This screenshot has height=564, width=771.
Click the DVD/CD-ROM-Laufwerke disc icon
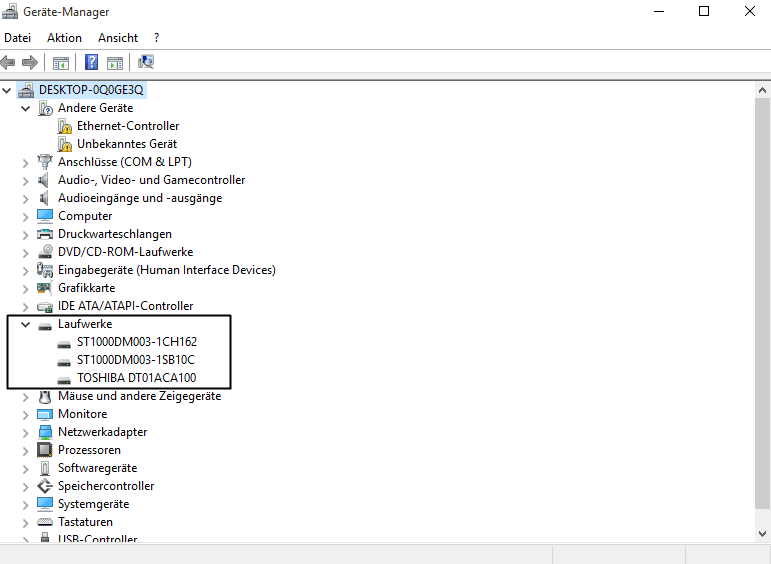45,252
